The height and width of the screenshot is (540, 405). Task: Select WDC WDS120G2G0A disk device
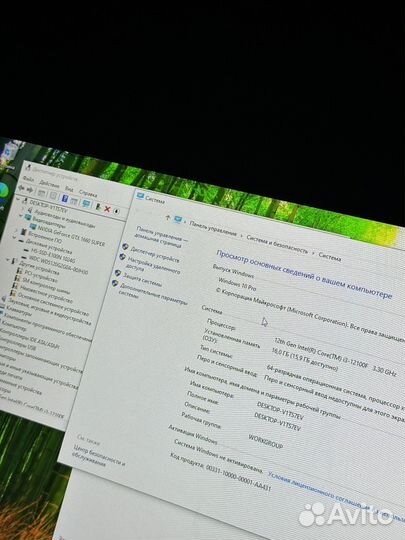[x=58, y=264]
